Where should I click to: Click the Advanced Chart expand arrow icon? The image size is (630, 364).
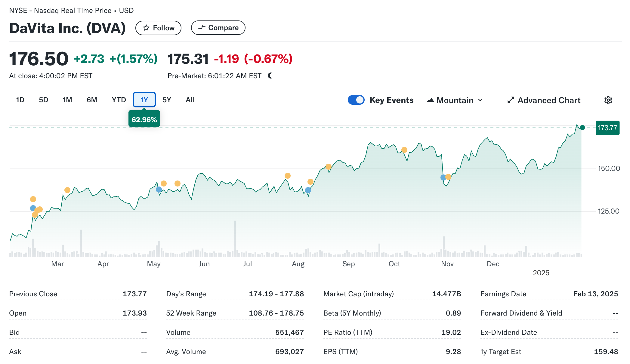point(511,100)
